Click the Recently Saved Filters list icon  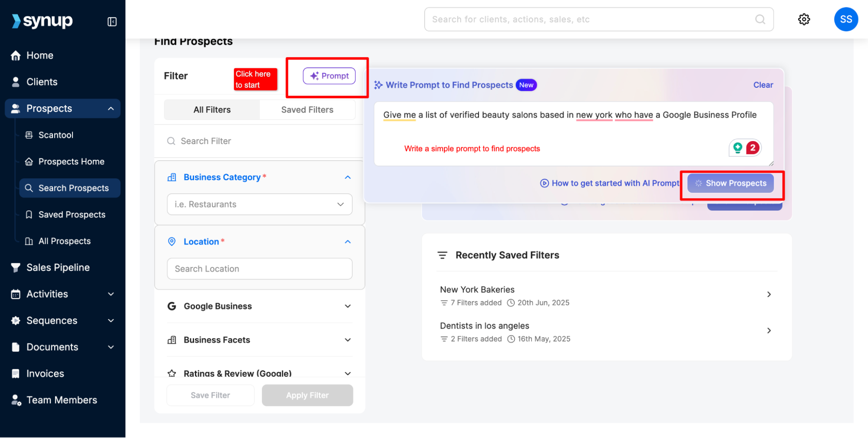[x=442, y=255]
